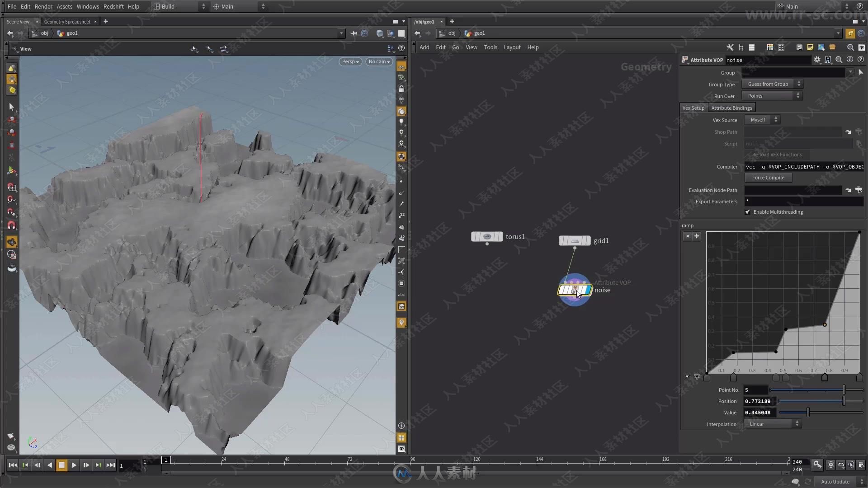Open the Group Type dropdown
This screenshot has width=868, height=488.
[773, 84]
